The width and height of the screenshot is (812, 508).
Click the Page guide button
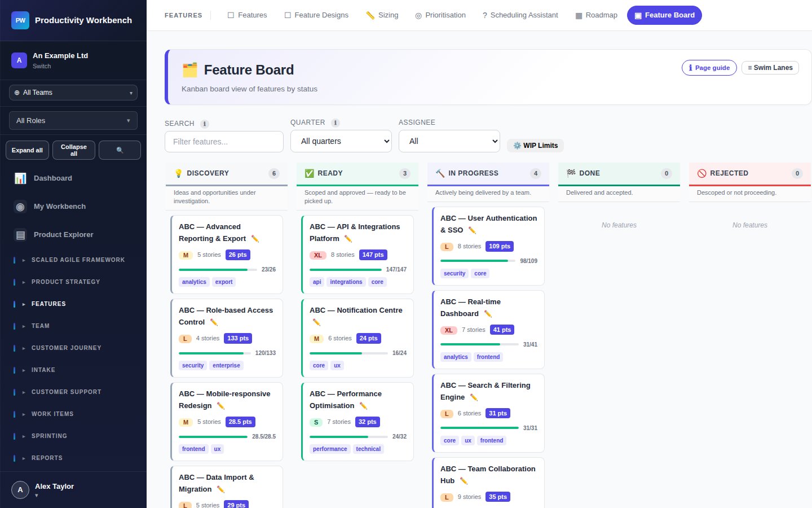click(x=709, y=68)
